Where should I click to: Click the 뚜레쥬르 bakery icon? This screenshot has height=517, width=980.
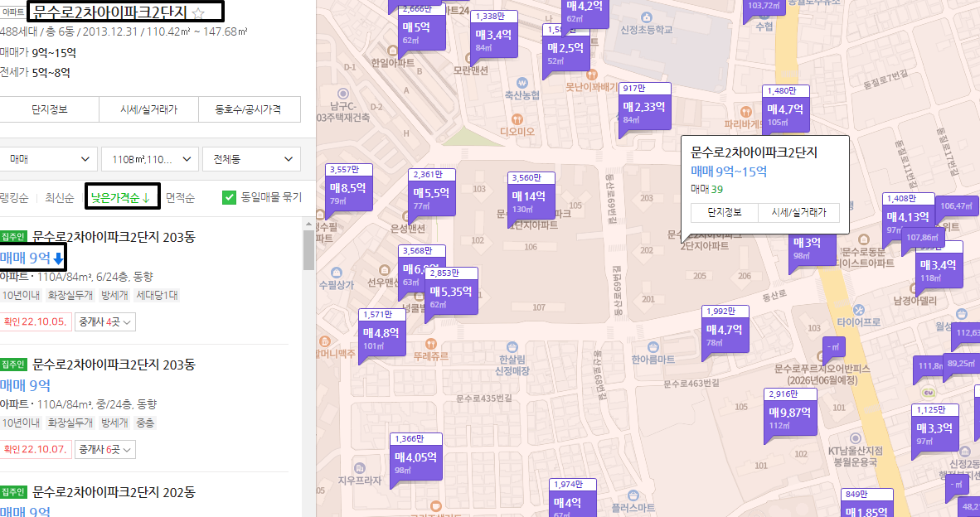tap(430, 344)
